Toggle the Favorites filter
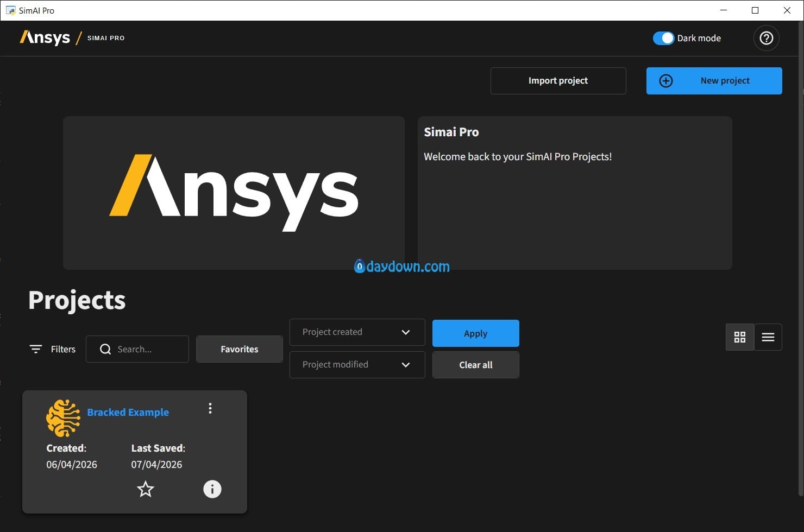The image size is (804, 532). coord(239,349)
